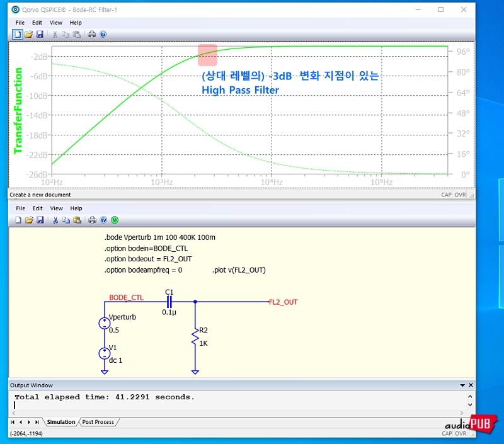The height and width of the screenshot is (444, 504).
Task: Select the FL2_OUT net label
Action: (283, 302)
